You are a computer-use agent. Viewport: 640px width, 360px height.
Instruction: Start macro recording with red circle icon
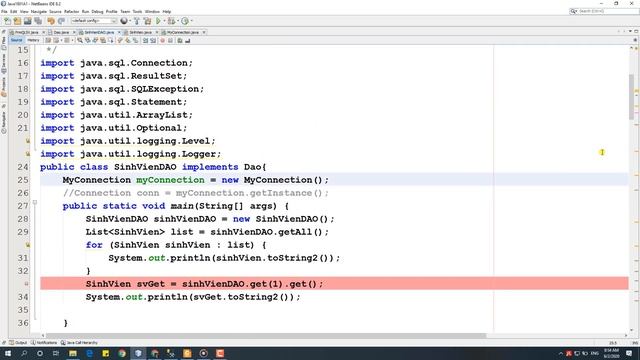[x=162, y=40]
